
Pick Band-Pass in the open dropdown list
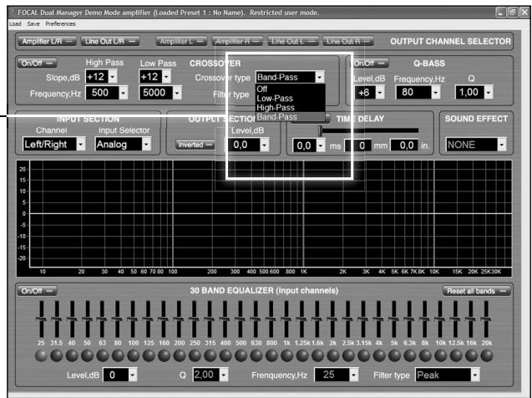[290, 117]
